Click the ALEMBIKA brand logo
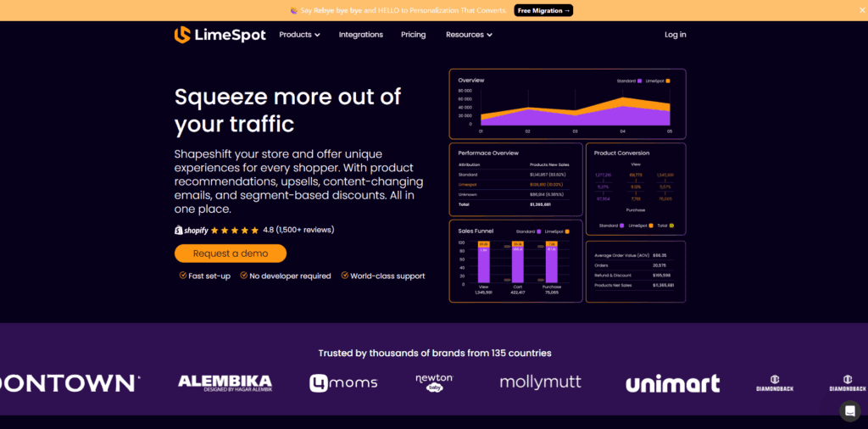Image resolution: width=868 pixels, height=429 pixels. pyautogui.click(x=225, y=383)
